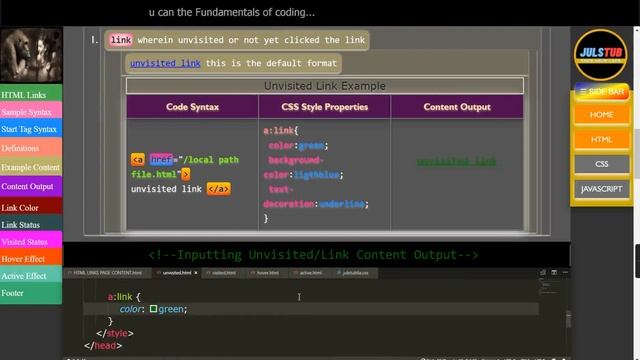The width and height of the screenshot is (640, 360).
Task: Click the unvisited link default example
Action: point(165,63)
